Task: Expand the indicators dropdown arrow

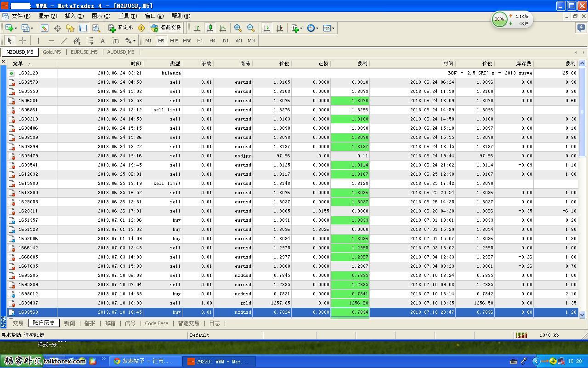Action: [301, 28]
